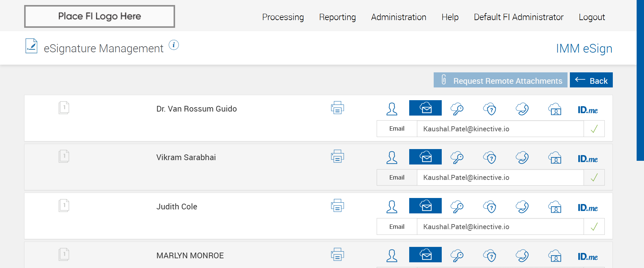The width and height of the screenshot is (644, 268).
Task: Open the Reporting menu
Action: point(337,17)
